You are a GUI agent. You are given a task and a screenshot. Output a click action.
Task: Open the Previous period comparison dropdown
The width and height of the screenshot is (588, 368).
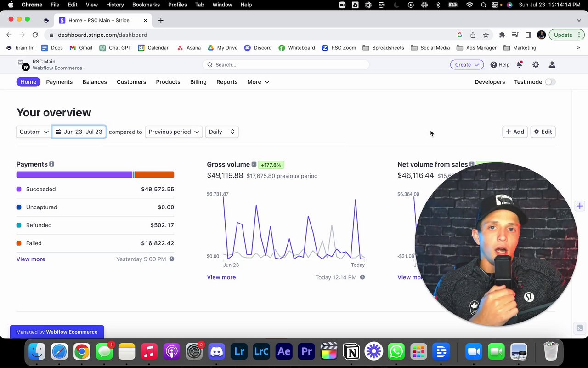[174, 132]
